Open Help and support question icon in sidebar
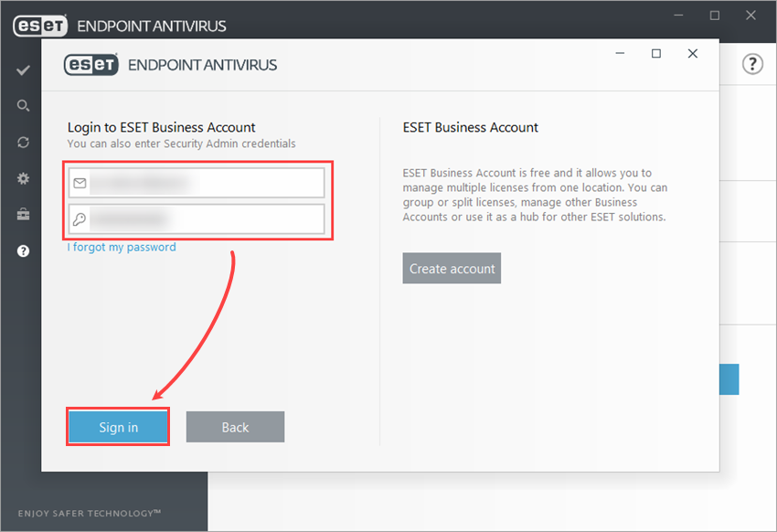777x532 pixels. coord(23,251)
